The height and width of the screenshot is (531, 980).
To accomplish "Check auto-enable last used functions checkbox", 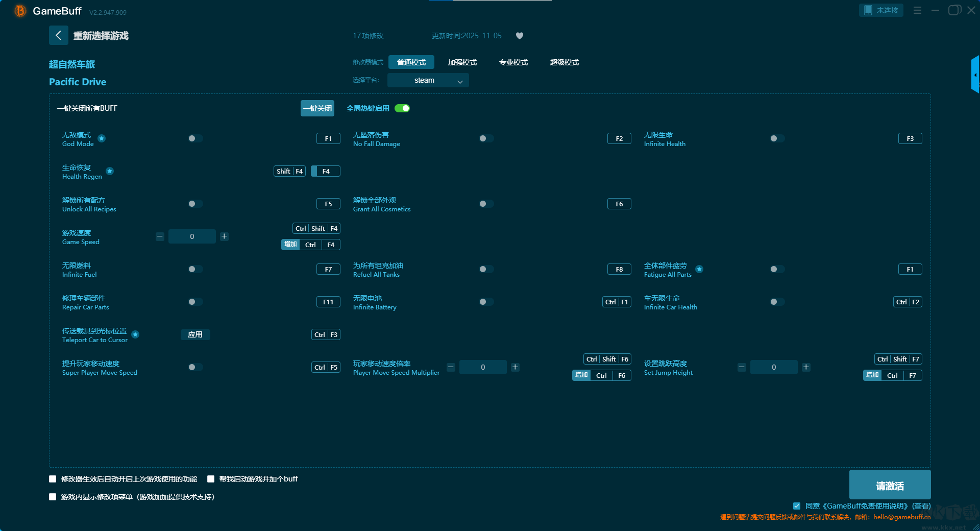I will point(53,479).
